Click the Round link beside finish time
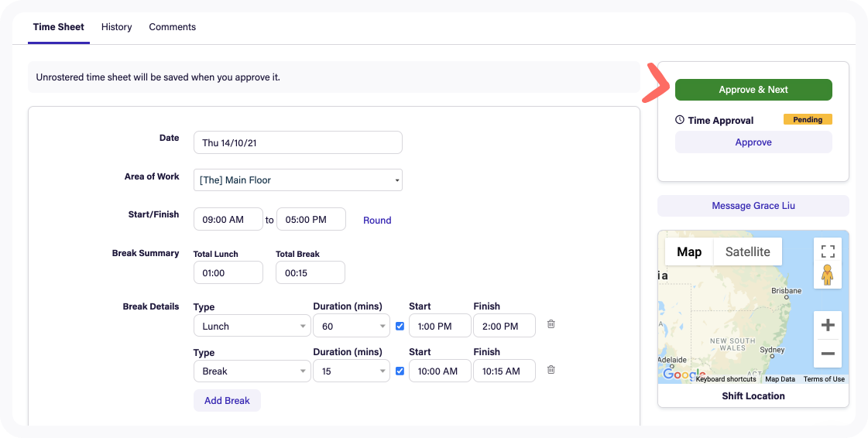The image size is (868, 438). pyautogui.click(x=377, y=221)
